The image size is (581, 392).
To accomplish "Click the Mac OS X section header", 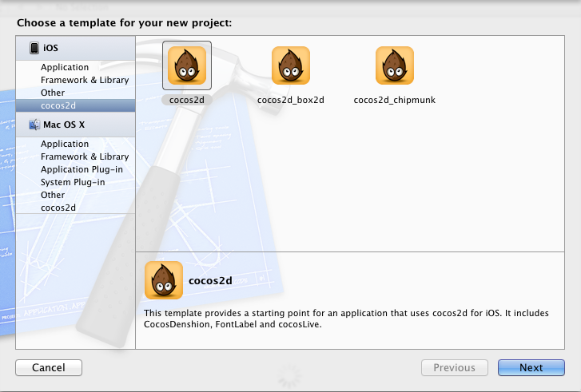I will (x=76, y=125).
